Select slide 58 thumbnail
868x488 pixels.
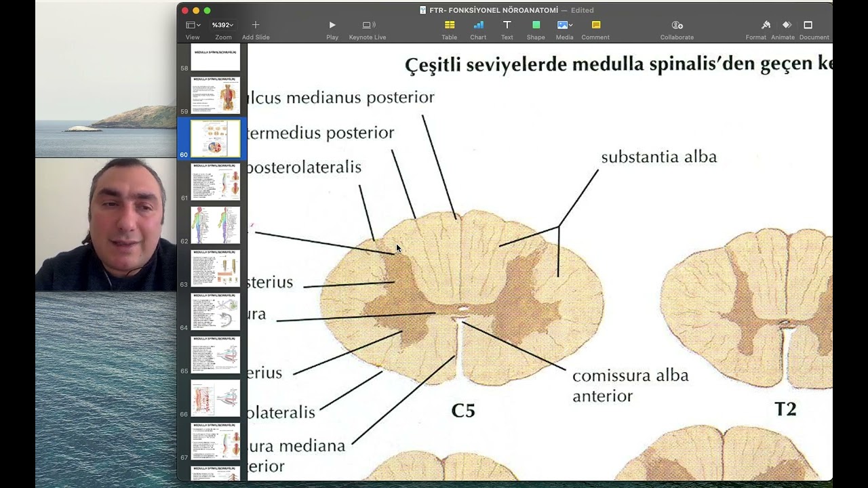coord(216,57)
